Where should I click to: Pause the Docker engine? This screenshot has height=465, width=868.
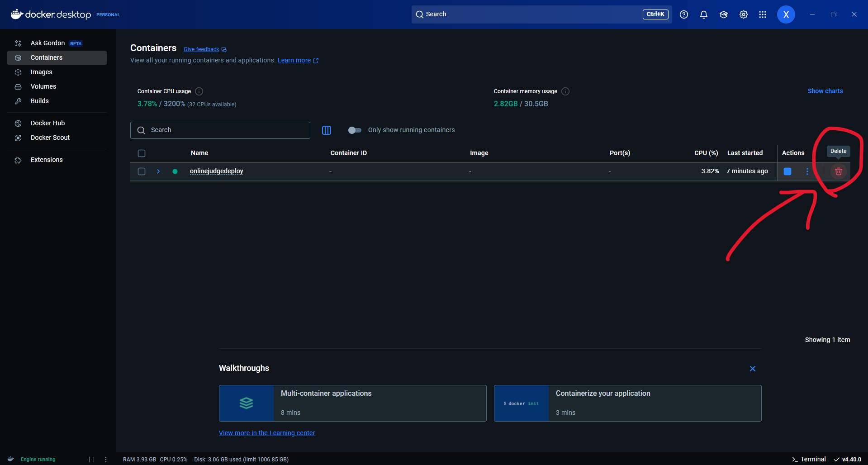coord(91,459)
